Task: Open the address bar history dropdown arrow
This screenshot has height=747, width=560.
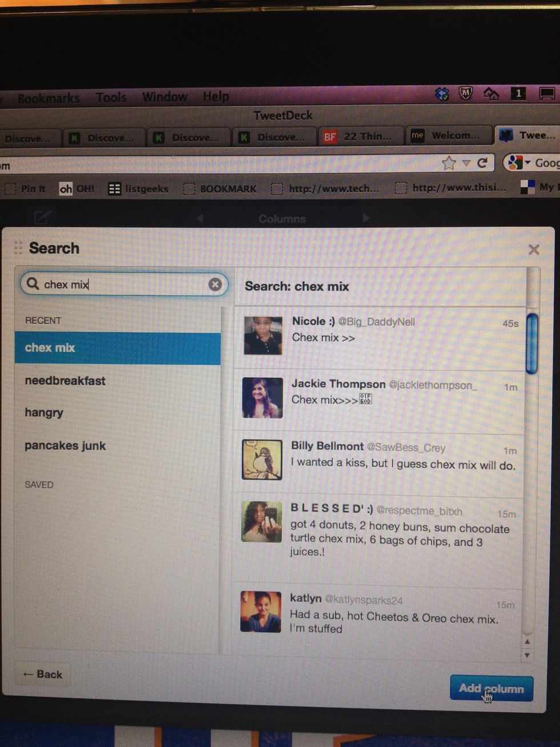Action: (466, 163)
